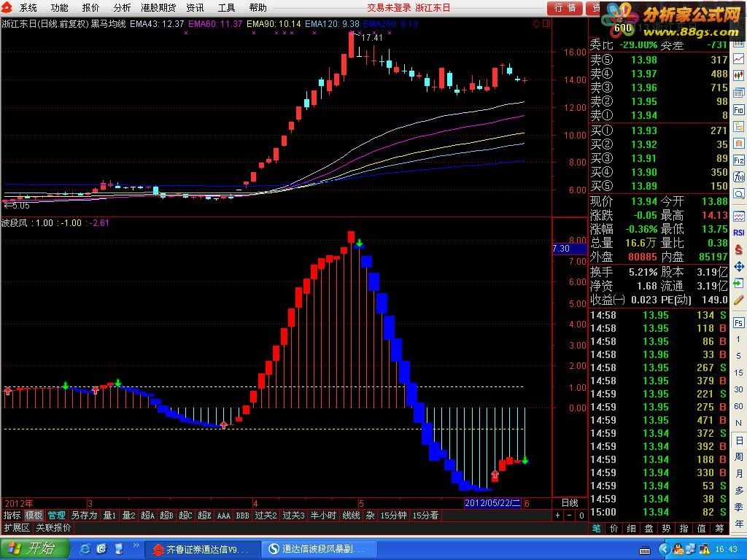Click the QQ penguin tray icon
This screenshot has width=747, height=560.
[678, 550]
